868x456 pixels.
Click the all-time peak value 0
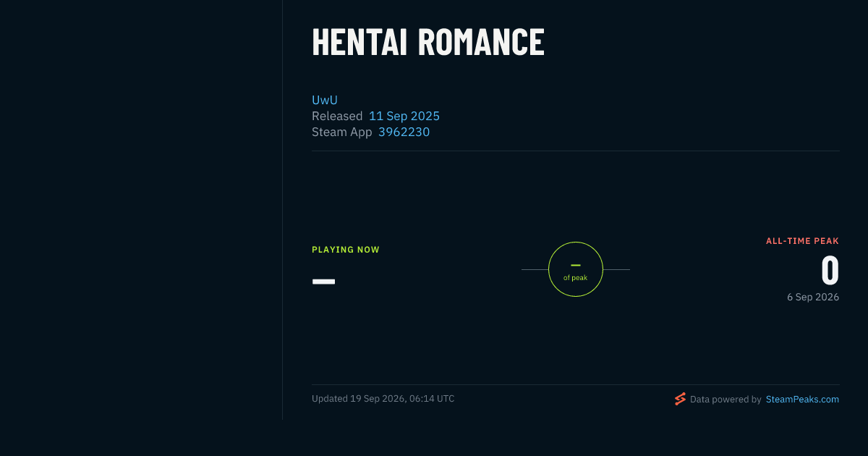[830, 271]
